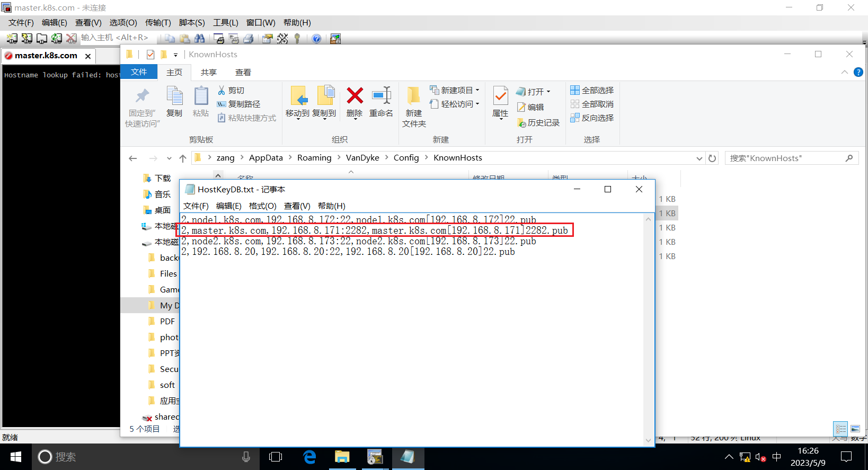Expand the breadcrumb chevron after Config
The image size is (868, 470).
click(426, 157)
